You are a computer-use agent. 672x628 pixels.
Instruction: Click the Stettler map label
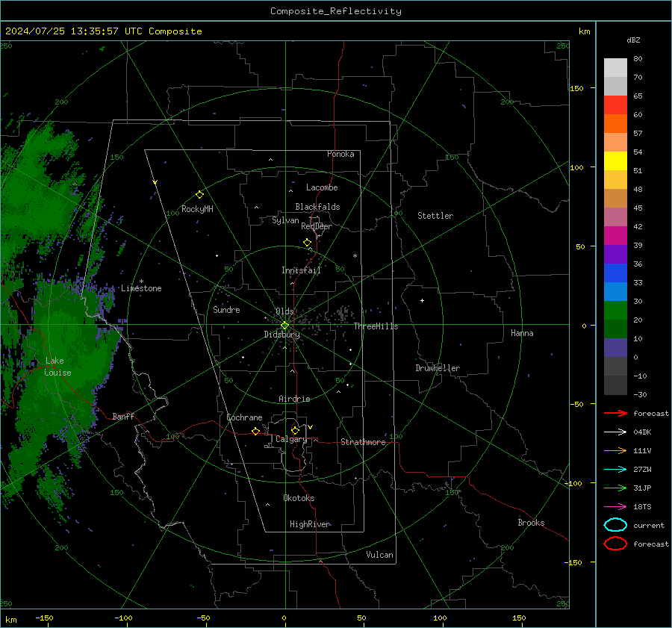click(x=435, y=216)
